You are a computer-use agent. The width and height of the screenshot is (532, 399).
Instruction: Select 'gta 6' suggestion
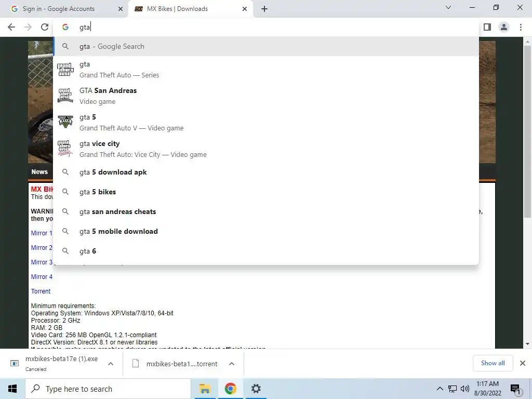point(266,251)
